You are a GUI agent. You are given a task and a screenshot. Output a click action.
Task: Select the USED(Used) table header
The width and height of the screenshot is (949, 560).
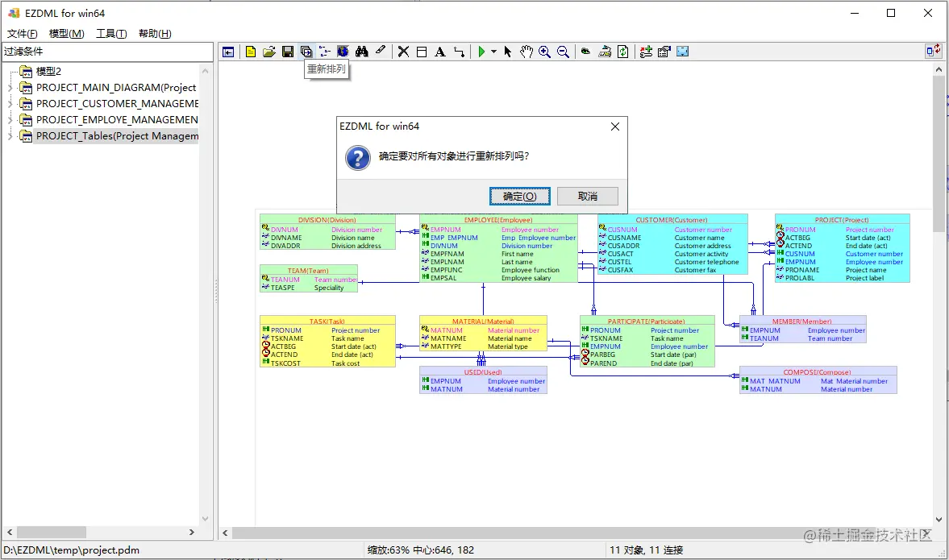coord(483,372)
